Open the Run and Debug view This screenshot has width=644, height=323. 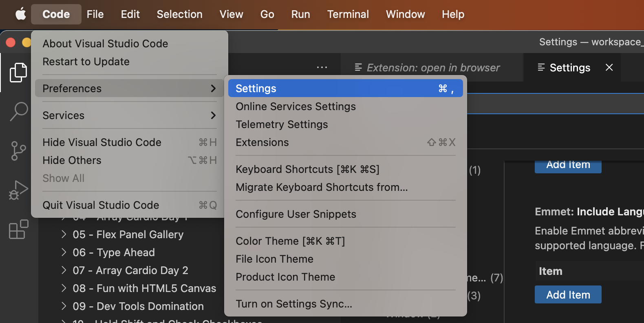point(18,190)
